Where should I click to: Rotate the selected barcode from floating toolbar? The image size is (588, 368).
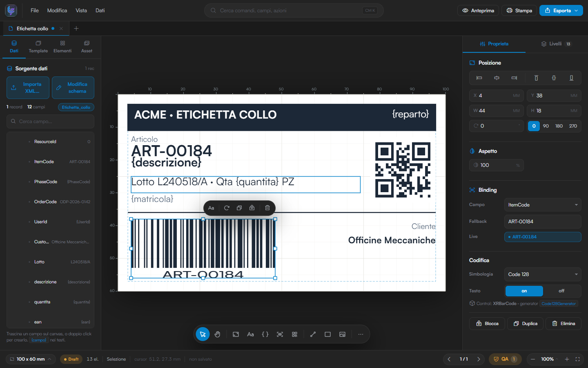tap(227, 208)
